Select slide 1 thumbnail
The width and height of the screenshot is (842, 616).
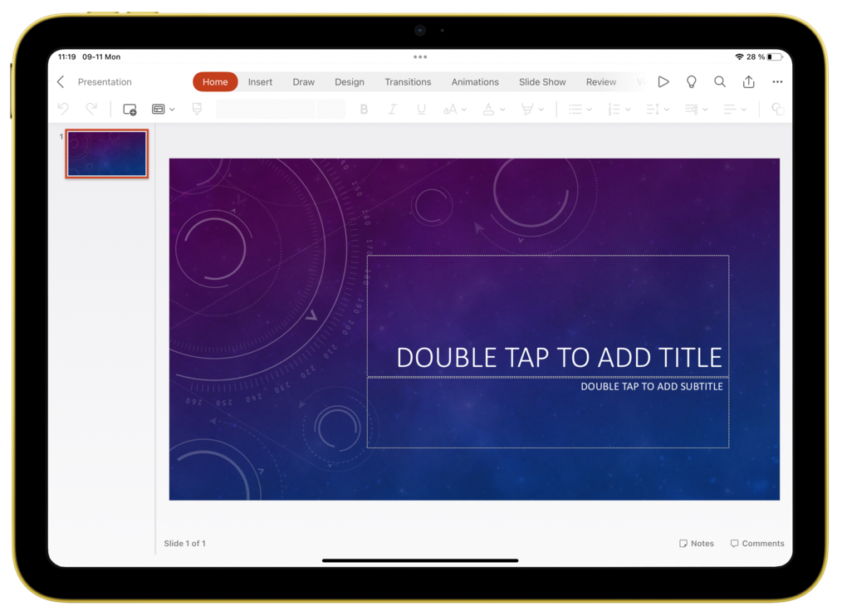click(x=107, y=154)
